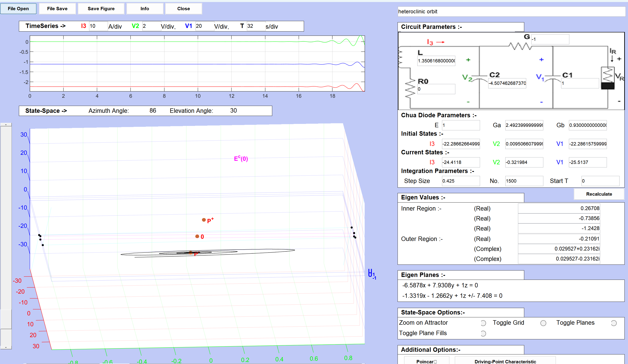Image resolution: width=628 pixels, height=364 pixels.
Task: Toggle the Grid radio button
Action: [543, 323]
